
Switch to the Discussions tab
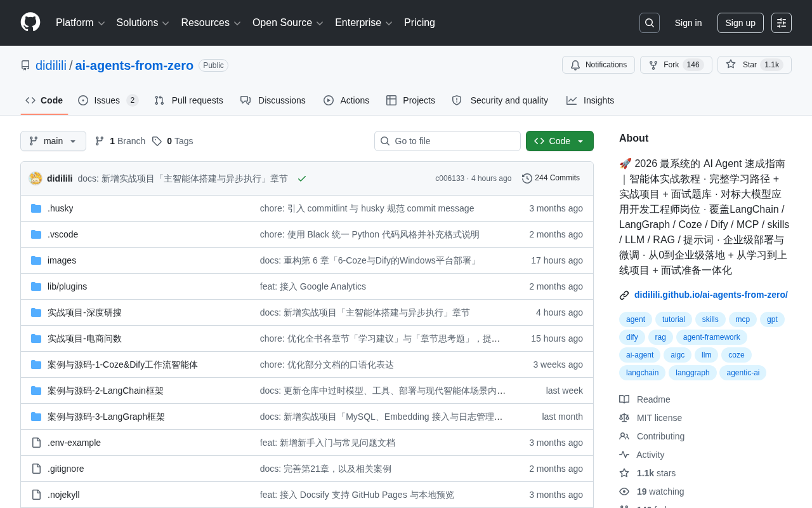click(273, 100)
